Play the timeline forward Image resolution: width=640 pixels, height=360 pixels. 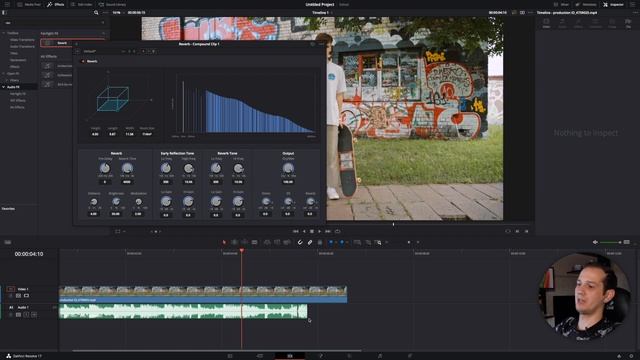(x=320, y=231)
